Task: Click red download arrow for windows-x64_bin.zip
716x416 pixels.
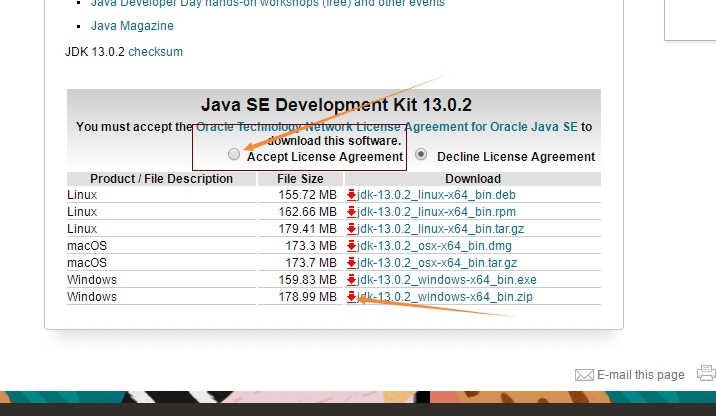Action: point(351,297)
